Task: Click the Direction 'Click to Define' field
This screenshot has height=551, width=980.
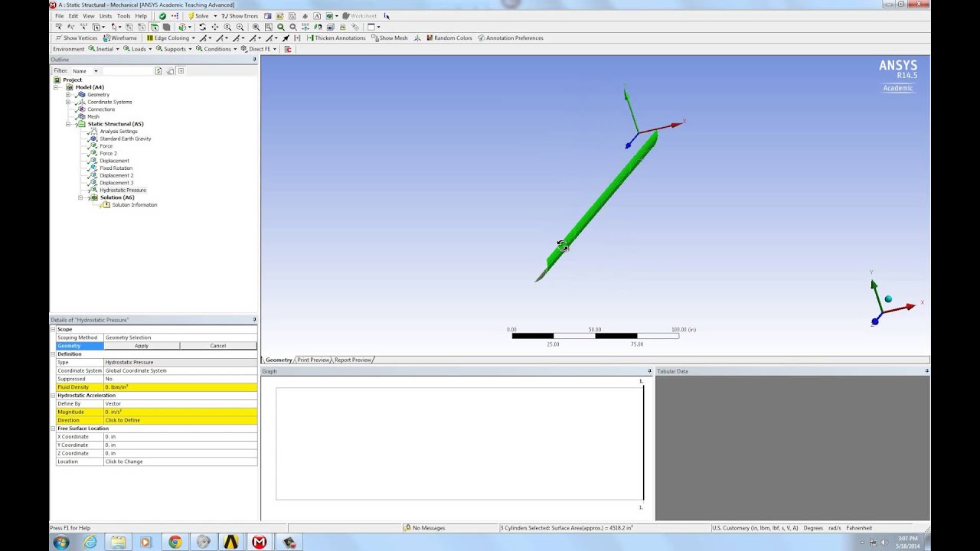Action: tap(180, 420)
